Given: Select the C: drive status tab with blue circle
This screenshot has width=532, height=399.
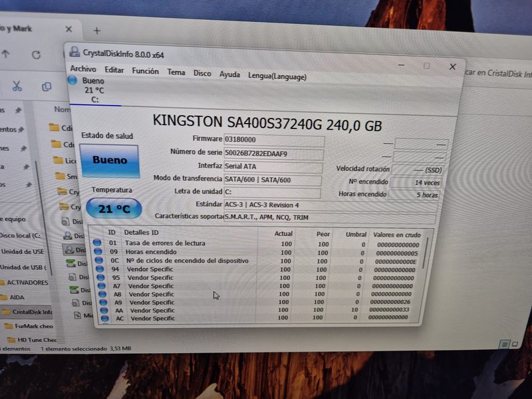Looking at the screenshot, I should (x=92, y=90).
